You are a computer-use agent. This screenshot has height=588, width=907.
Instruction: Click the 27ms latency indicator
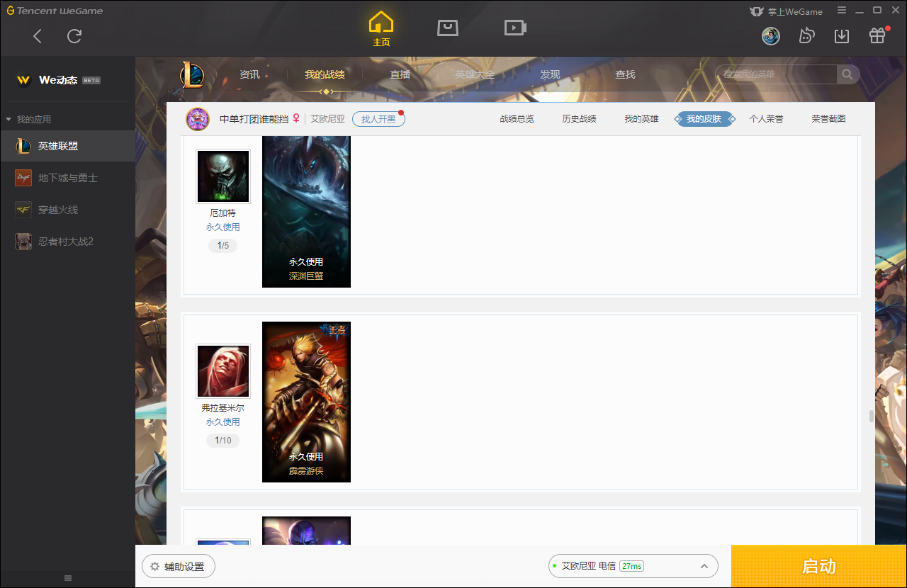(631, 566)
